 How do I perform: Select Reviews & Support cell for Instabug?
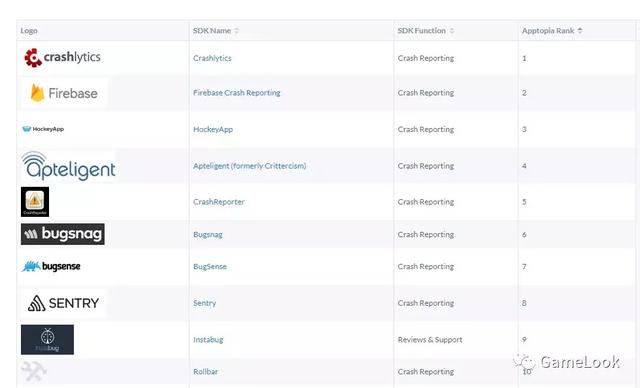[x=430, y=339]
